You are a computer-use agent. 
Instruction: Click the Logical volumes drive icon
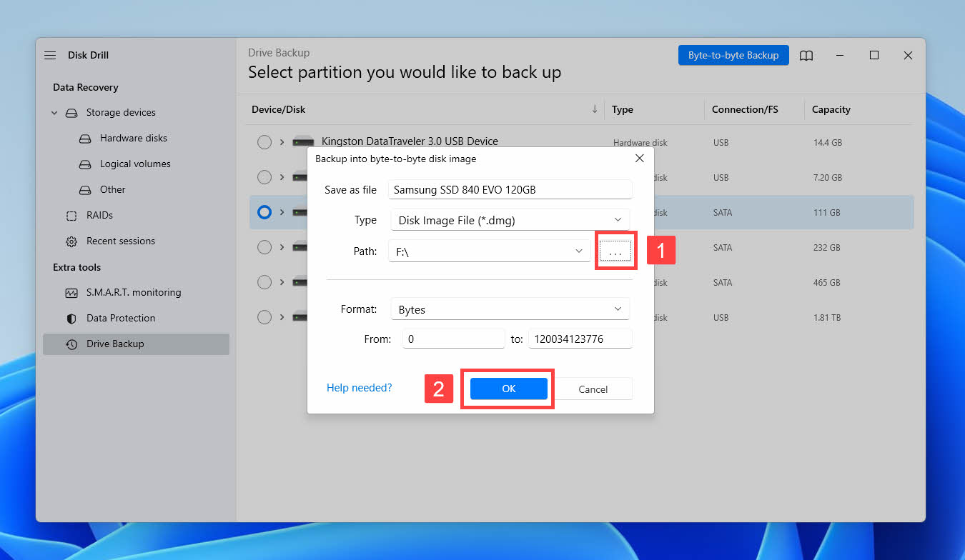point(85,164)
